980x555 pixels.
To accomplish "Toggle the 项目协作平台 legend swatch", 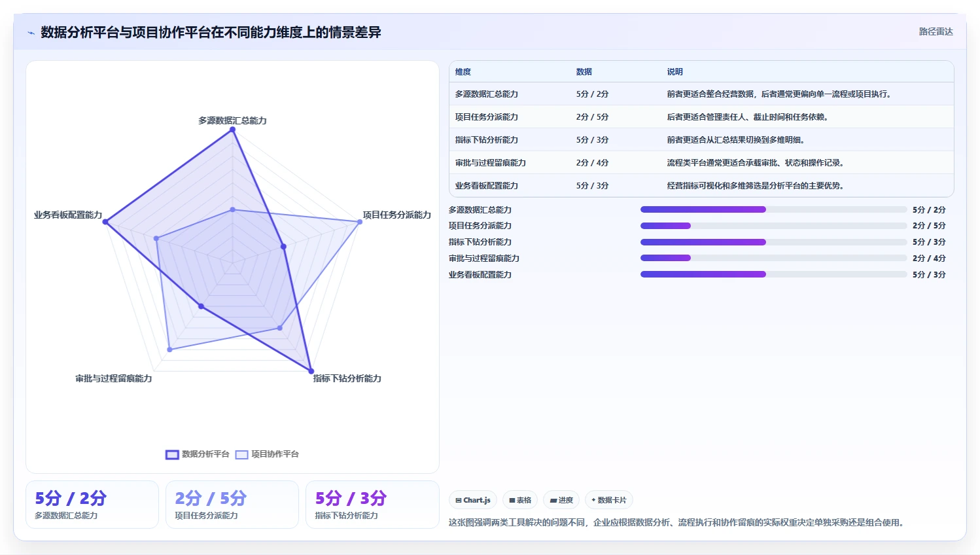I will coord(242,454).
